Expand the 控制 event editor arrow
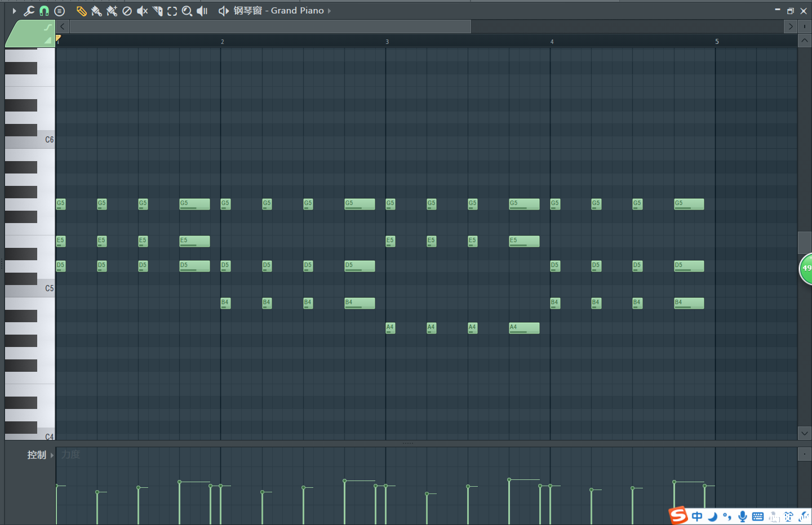The height and width of the screenshot is (525, 812). tap(52, 455)
